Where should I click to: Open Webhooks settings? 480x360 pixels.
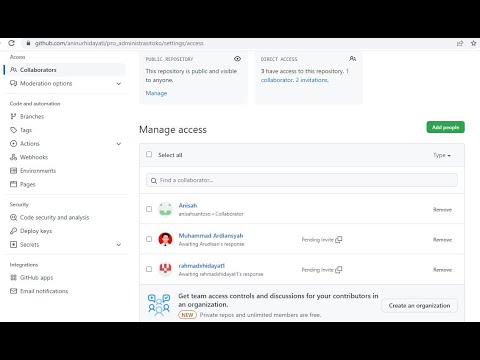pyautogui.click(x=34, y=157)
